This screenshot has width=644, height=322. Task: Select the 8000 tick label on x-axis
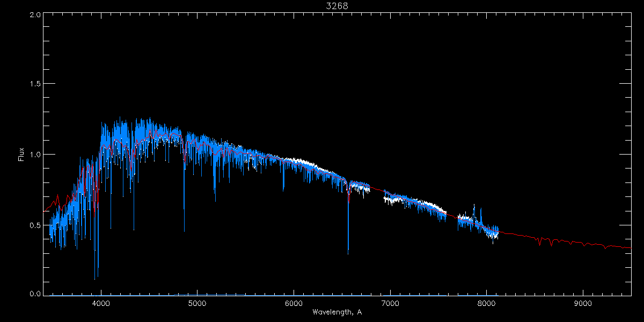(486, 303)
